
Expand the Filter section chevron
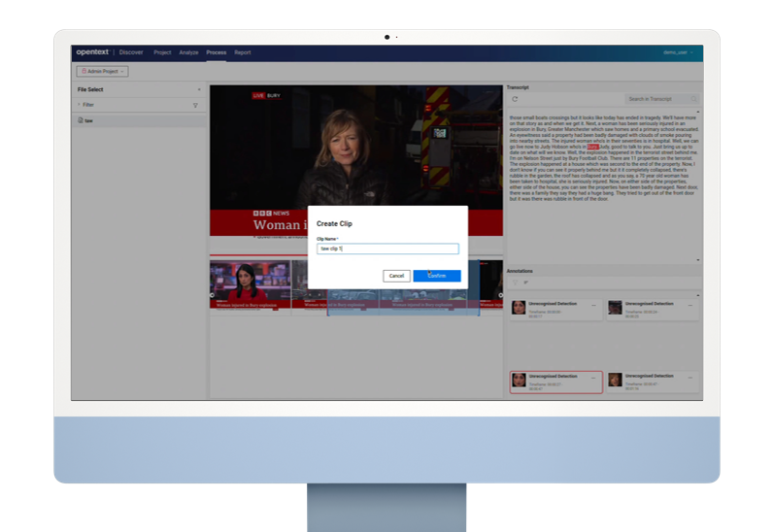[80, 105]
